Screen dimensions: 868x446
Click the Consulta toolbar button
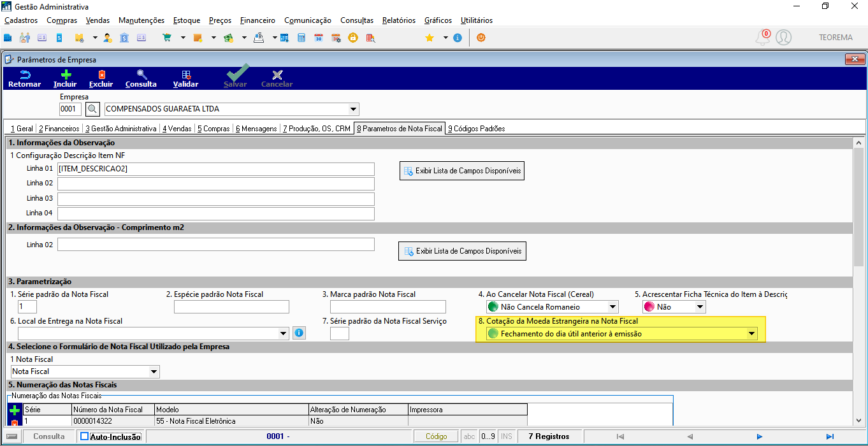tap(141, 79)
